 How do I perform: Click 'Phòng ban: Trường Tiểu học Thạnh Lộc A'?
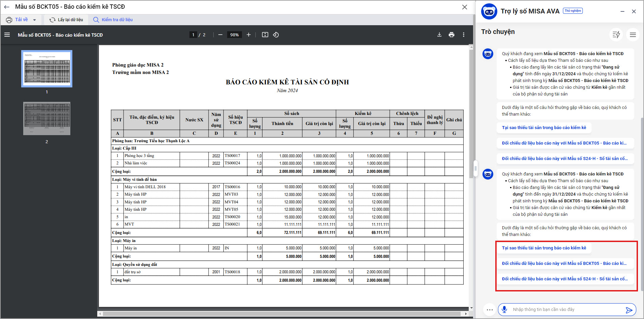click(x=151, y=141)
